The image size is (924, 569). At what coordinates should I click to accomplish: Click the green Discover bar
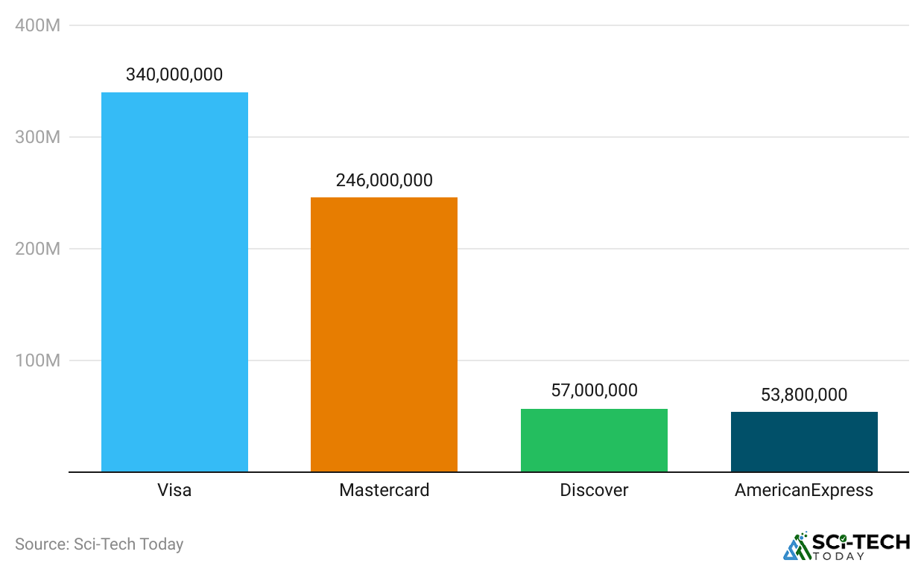pyautogui.click(x=594, y=440)
